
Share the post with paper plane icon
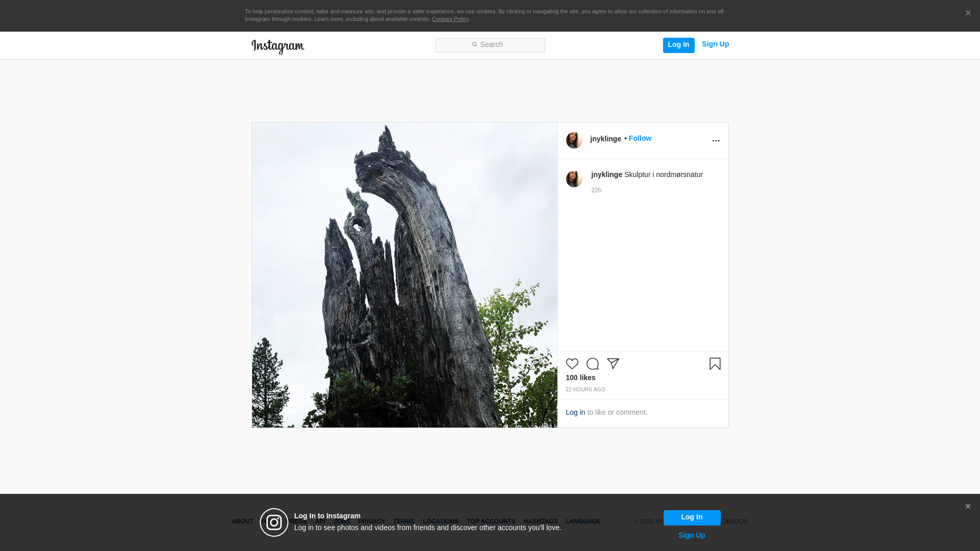point(613,364)
